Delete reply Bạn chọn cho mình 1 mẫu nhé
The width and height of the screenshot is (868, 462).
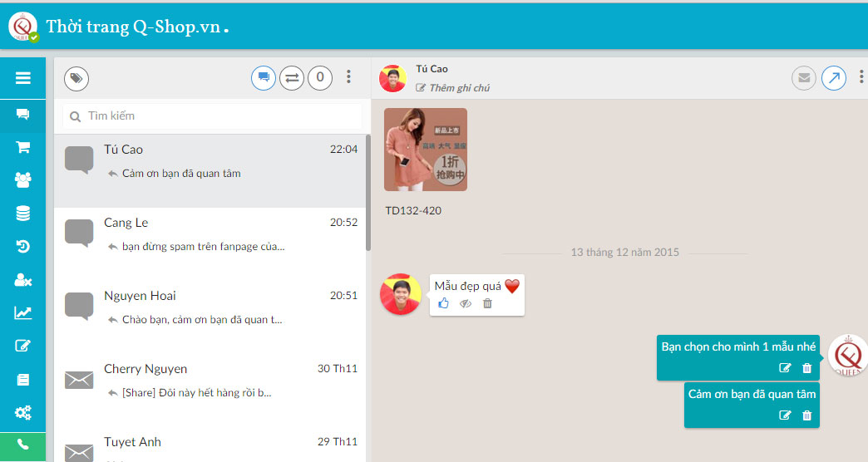tap(807, 368)
